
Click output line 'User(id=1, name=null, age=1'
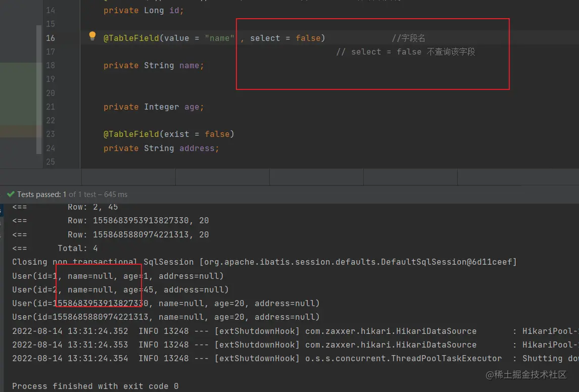(118, 276)
